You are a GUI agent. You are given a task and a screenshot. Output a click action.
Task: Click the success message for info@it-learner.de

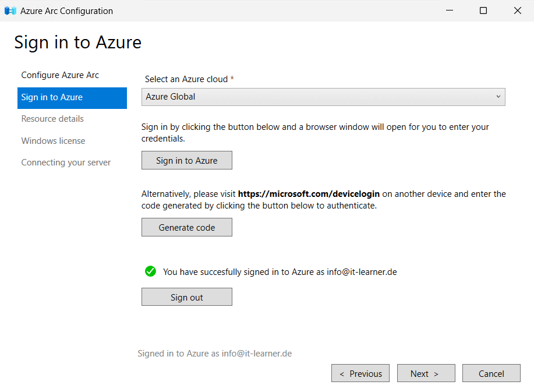pos(278,271)
